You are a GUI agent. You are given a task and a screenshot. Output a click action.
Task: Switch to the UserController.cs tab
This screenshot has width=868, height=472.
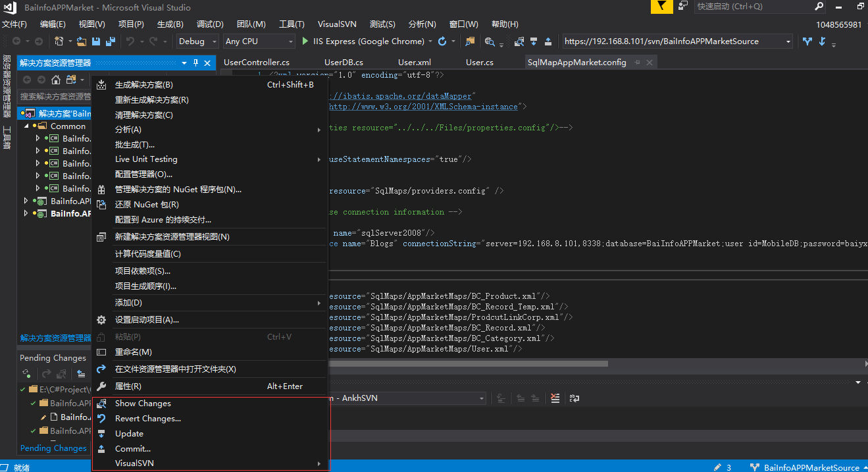tap(256, 63)
